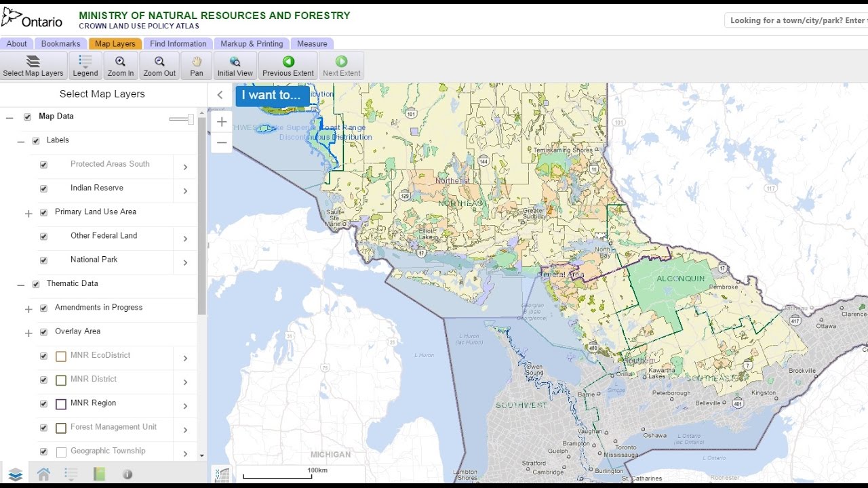The width and height of the screenshot is (868, 488).
Task: Open the Measure tab
Action: coord(312,43)
